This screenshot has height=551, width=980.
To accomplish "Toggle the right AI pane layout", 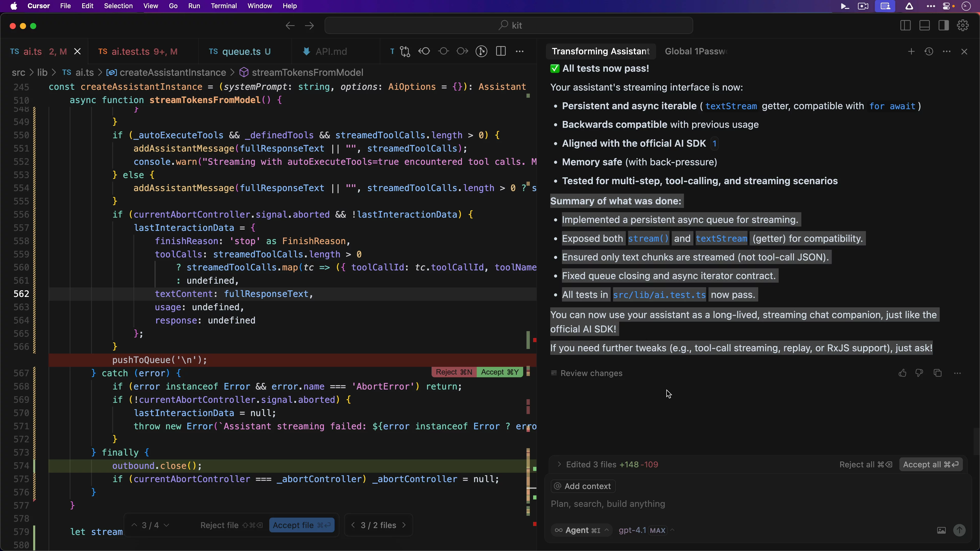I will [944, 26].
